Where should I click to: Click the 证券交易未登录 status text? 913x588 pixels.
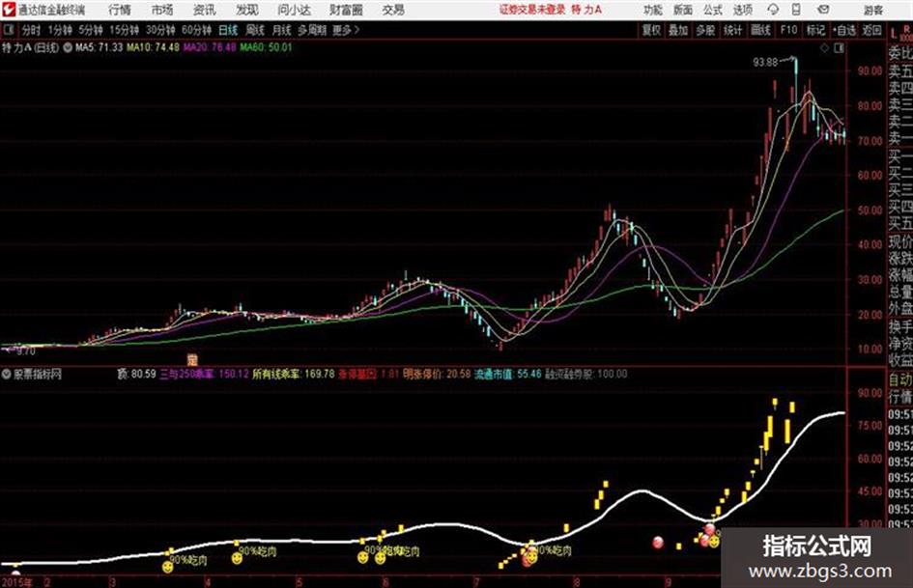pos(532,10)
